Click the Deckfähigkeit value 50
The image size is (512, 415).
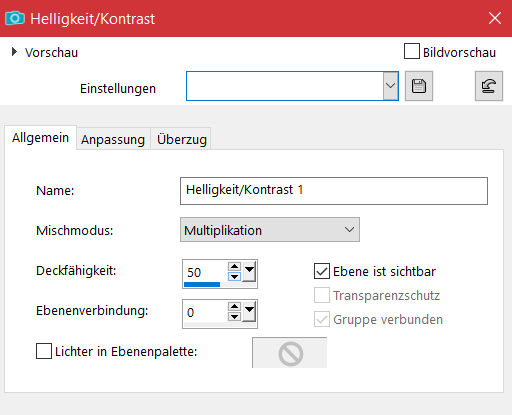click(x=194, y=272)
